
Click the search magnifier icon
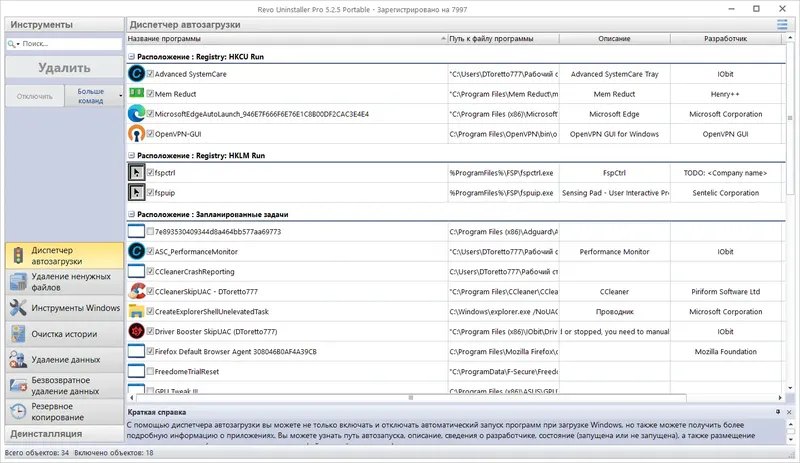(x=11, y=44)
